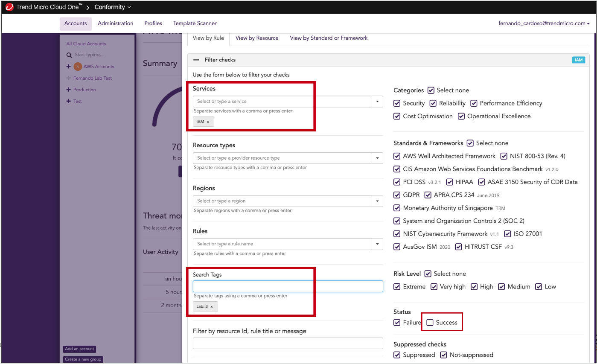This screenshot has width=597, height=364.
Task: Uncheck ASAE 3150 Security of CDR Data
Action: (x=482, y=182)
